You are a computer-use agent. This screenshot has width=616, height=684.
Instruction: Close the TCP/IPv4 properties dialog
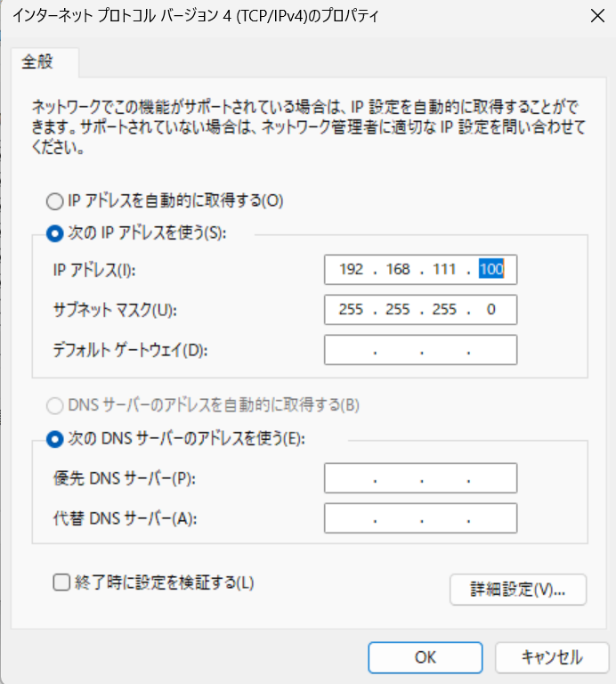tap(597, 16)
